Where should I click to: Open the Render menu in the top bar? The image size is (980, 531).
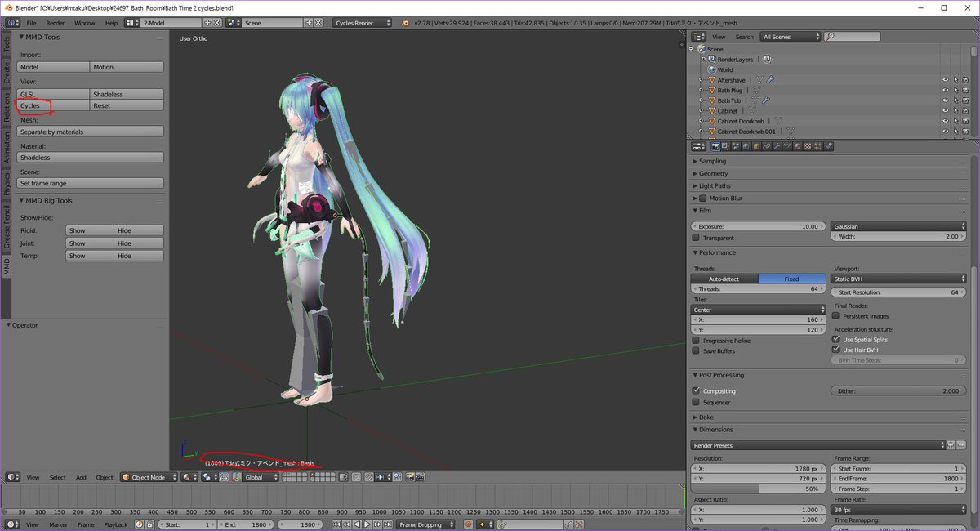[x=55, y=23]
